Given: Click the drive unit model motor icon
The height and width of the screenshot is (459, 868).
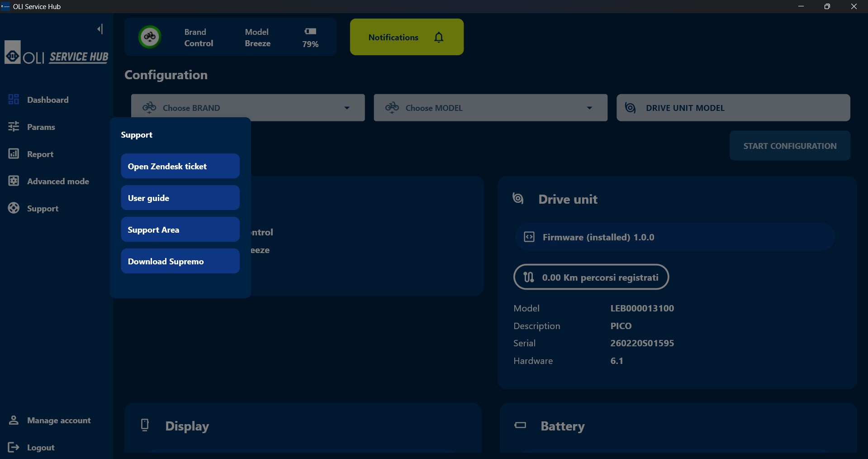Looking at the screenshot, I should click(630, 108).
